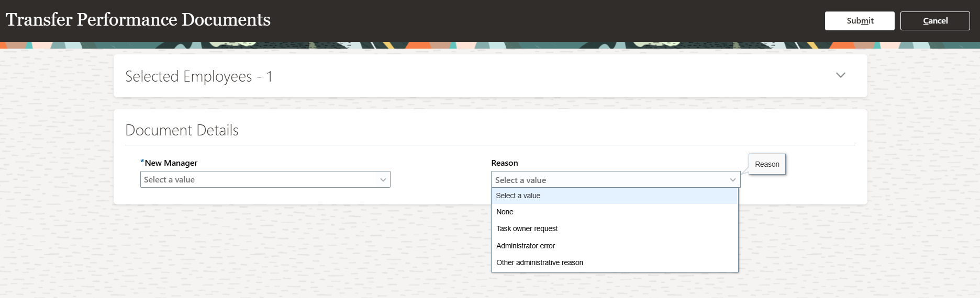The width and height of the screenshot is (980, 298).
Task: Click the 'Document Details' heading
Action: [x=182, y=130]
